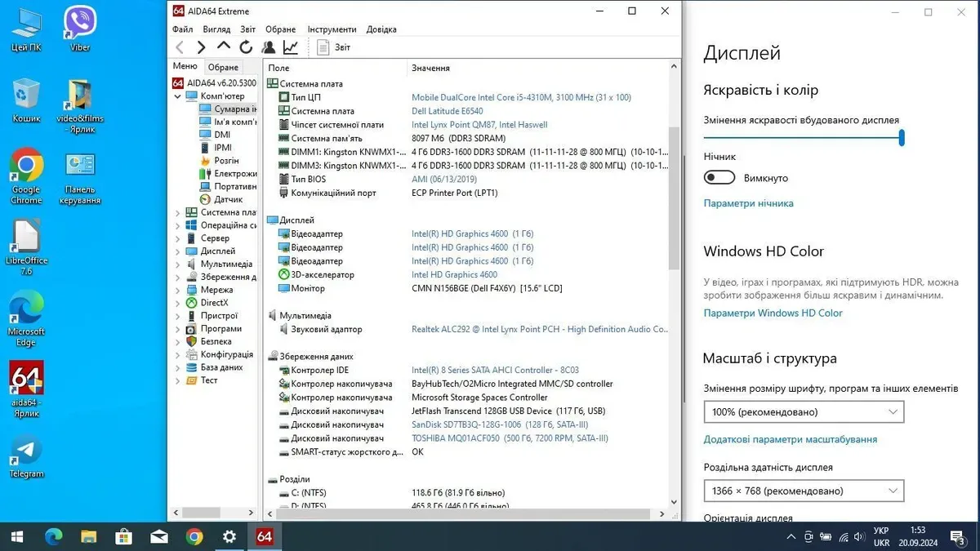Open the graph chart toolbar icon
The width and height of the screenshot is (980, 551).
[x=291, y=47]
